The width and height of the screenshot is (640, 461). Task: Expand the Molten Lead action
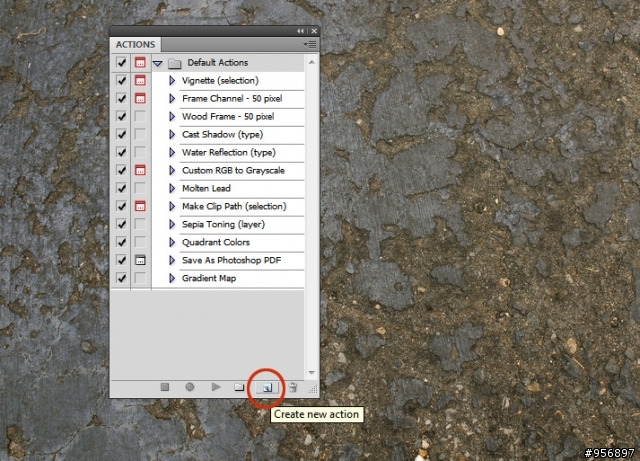(172, 189)
